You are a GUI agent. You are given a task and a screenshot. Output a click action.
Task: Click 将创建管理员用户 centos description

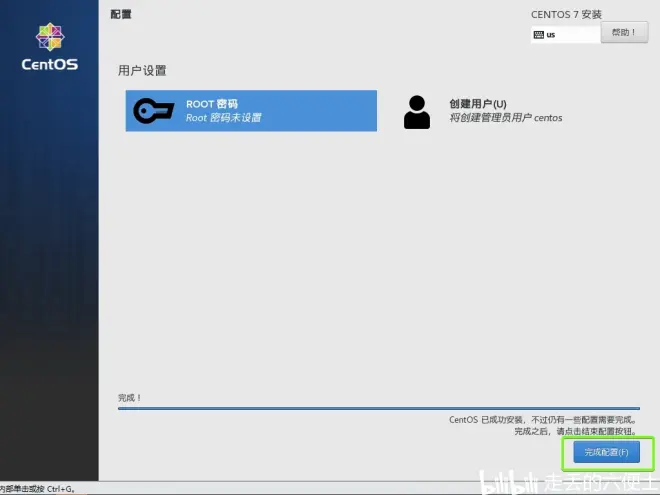506,117
